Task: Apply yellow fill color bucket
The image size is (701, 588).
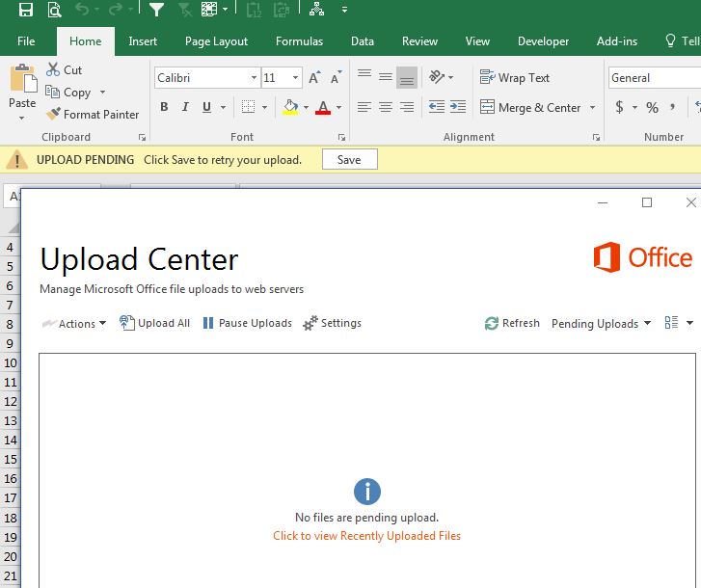Action: (290, 107)
